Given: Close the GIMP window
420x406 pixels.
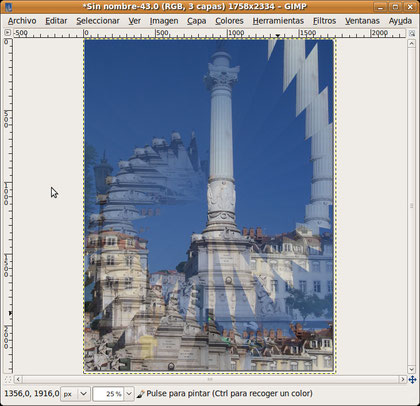Looking at the screenshot, I should (410, 7).
